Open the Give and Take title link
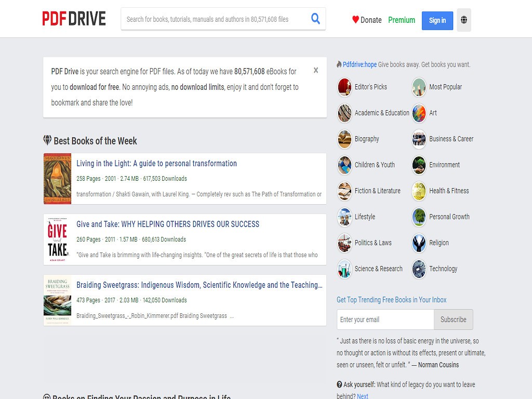Viewport: 532px width, 399px height. (x=168, y=224)
